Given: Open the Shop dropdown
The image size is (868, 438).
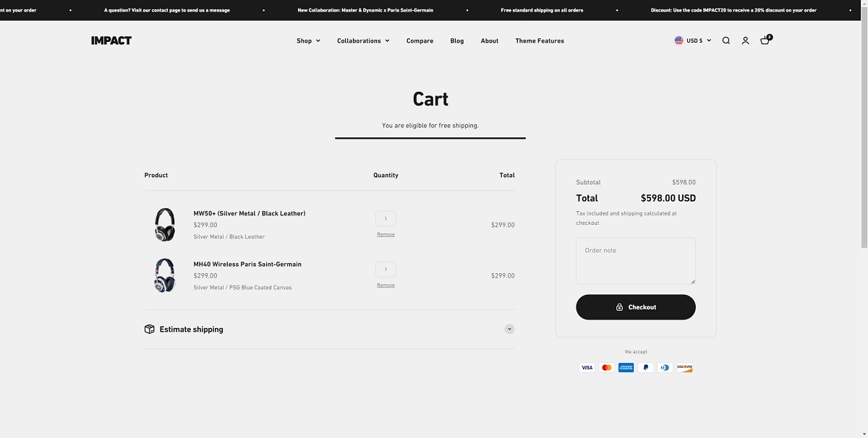Looking at the screenshot, I should pos(307,40).
